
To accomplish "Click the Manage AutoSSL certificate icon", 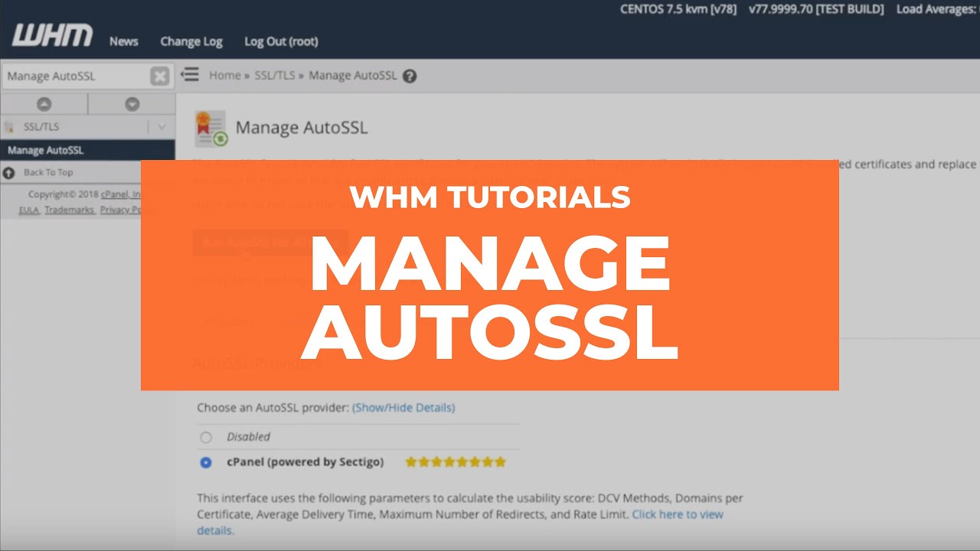I will 211,129.
